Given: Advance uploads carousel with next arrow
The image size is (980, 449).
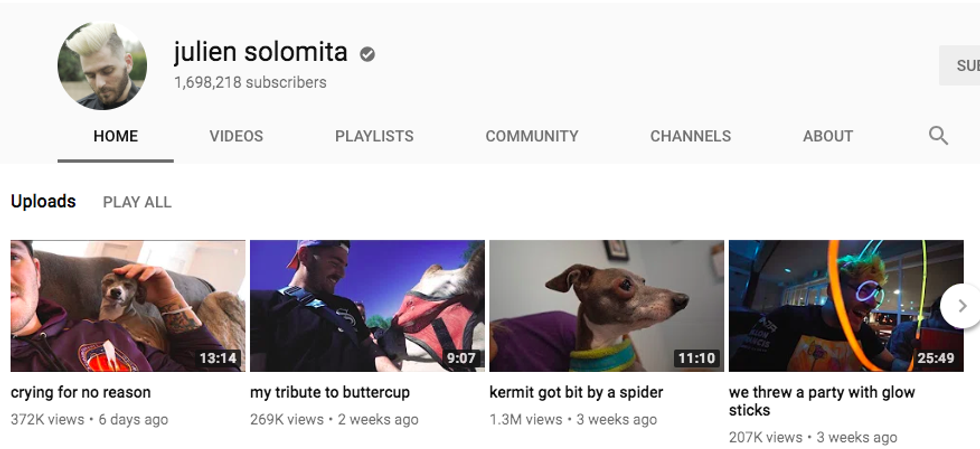Looking at the screenshot, I should (962, 306).
